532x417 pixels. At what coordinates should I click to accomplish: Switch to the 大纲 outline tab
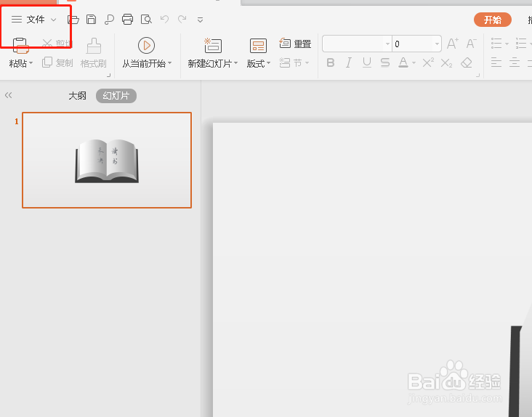point(77,96)
